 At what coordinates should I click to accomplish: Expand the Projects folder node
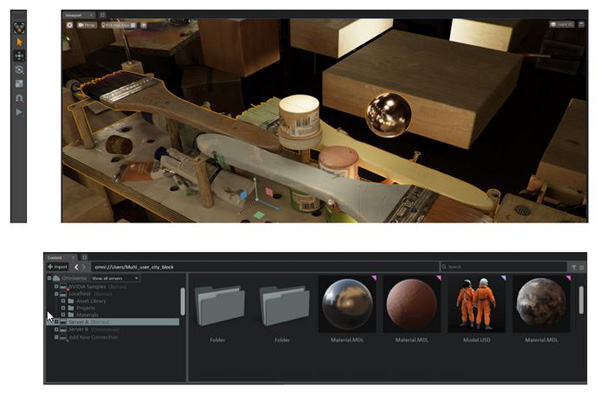(x=63, y=308)
